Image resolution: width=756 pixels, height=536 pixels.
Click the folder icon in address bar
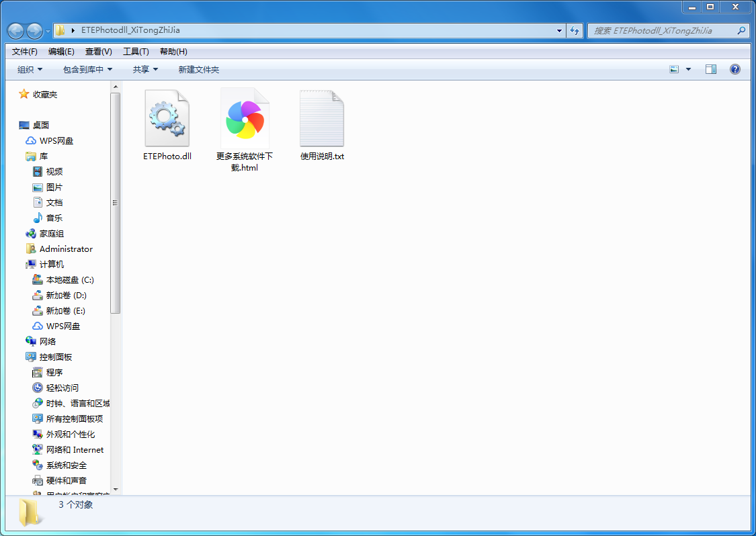tap(60, 30)
